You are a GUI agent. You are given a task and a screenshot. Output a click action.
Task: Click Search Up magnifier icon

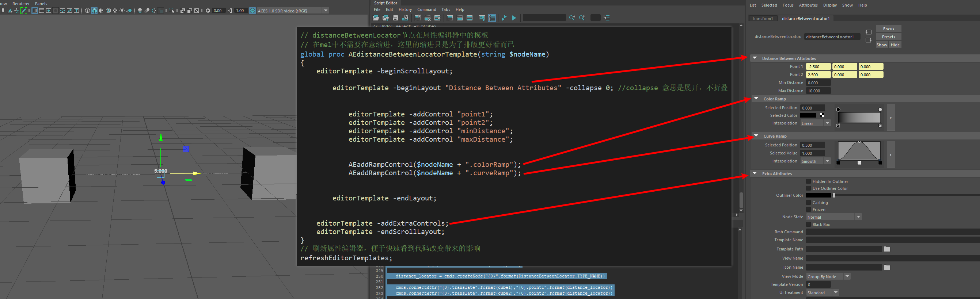pyautogui.click(x=582, y=18)
